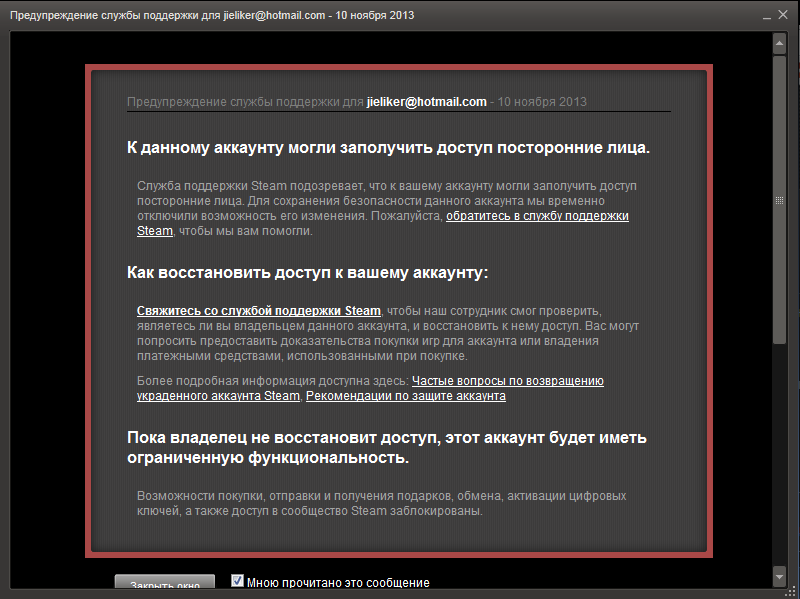
Task: Click the 'обратитесь в службу поддержки' link
Action: 537,216
